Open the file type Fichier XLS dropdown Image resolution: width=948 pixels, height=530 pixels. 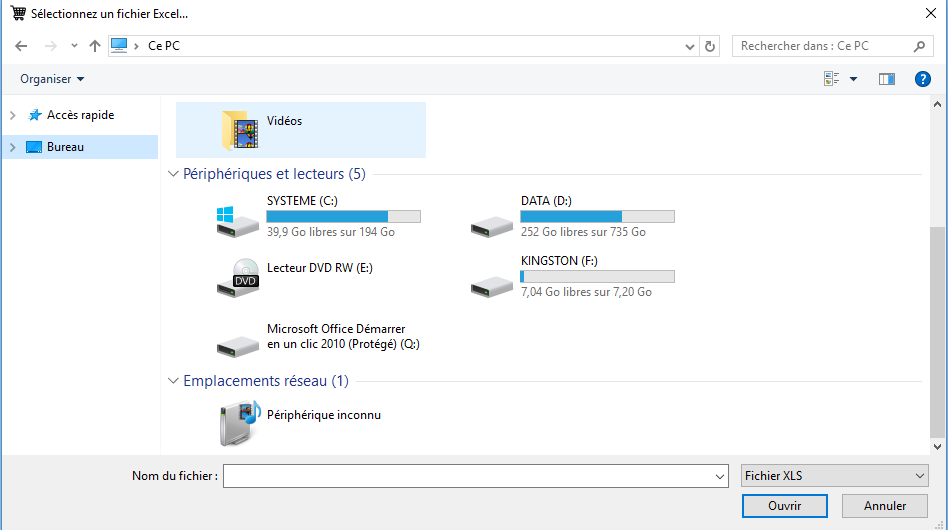click(835, 476)
